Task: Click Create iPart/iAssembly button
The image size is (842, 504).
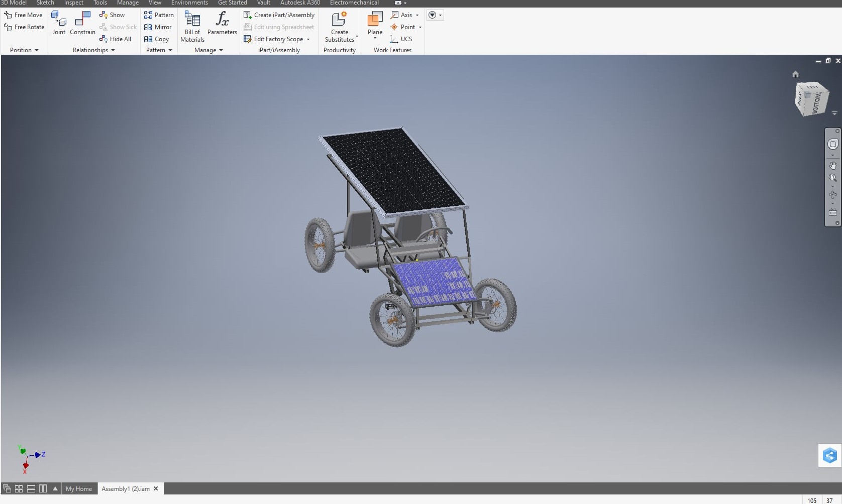Action: click(x=279, y=15)
